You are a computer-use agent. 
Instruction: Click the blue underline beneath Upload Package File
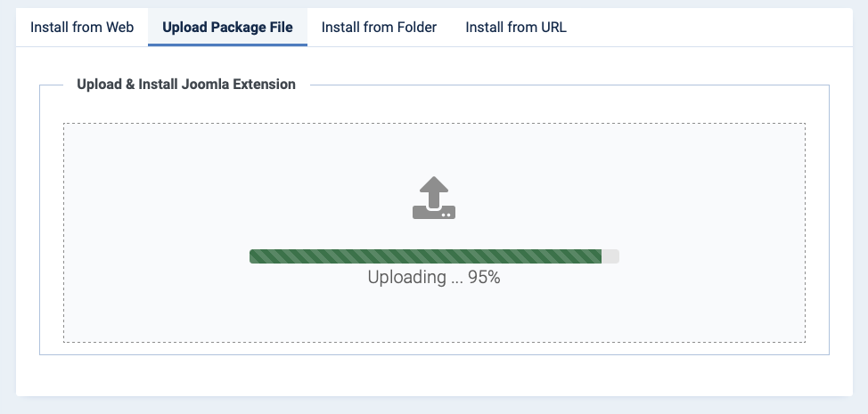click(227, 45)
